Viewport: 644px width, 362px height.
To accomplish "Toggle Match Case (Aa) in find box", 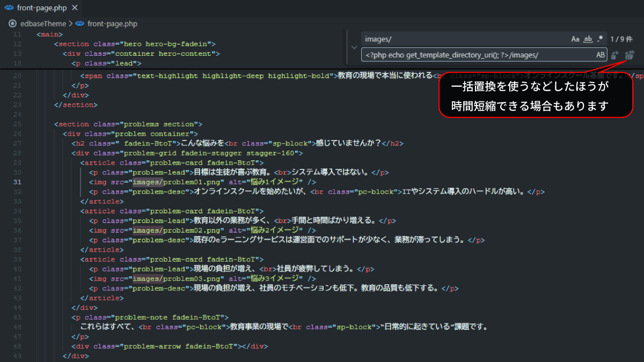I will (575, 39).
